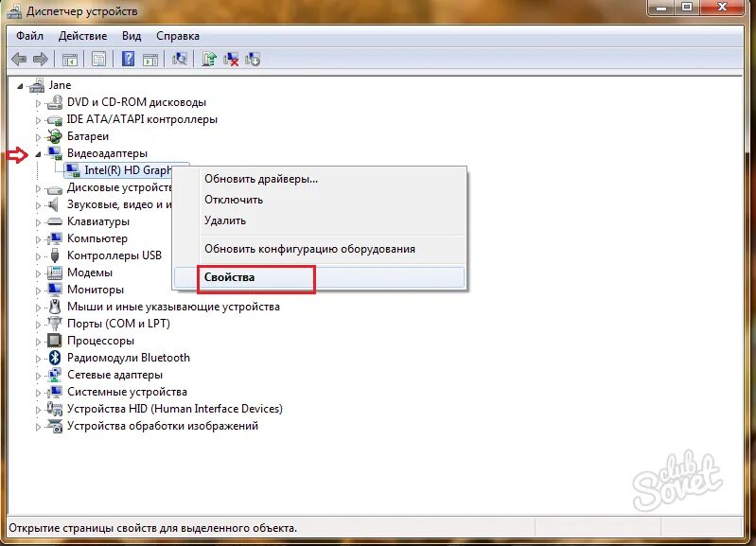
Task: Click the Порты (COM и LPT) icon
Action: 55,324
